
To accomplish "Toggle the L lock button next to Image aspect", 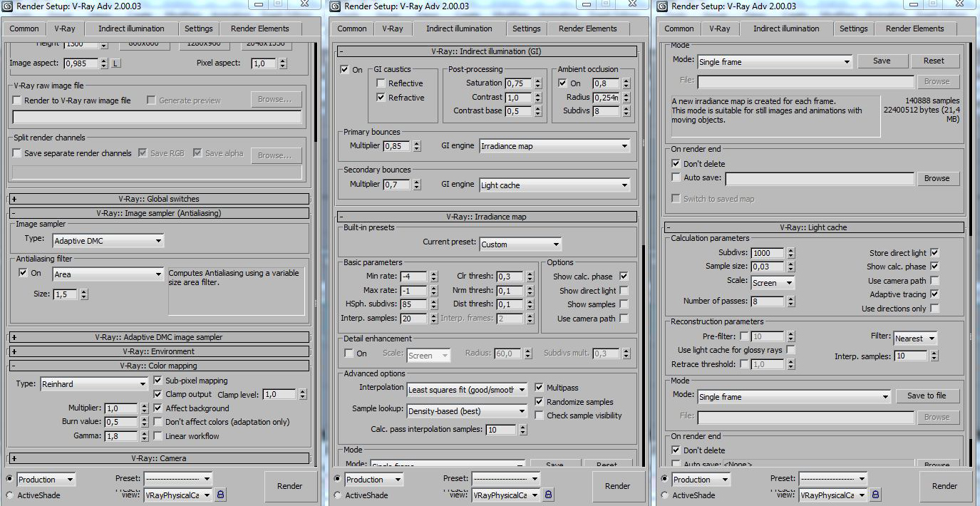I will coord(115,63).
